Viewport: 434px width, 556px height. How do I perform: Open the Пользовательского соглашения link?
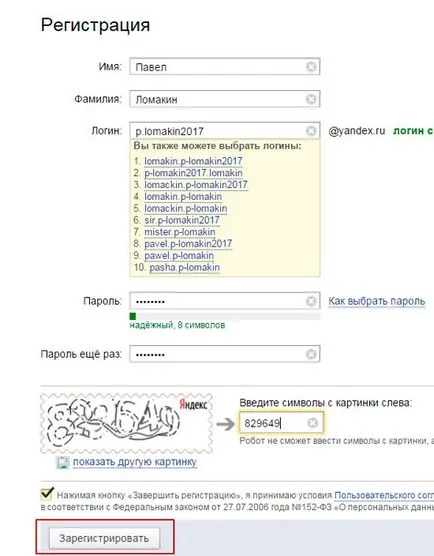point(384,495)
